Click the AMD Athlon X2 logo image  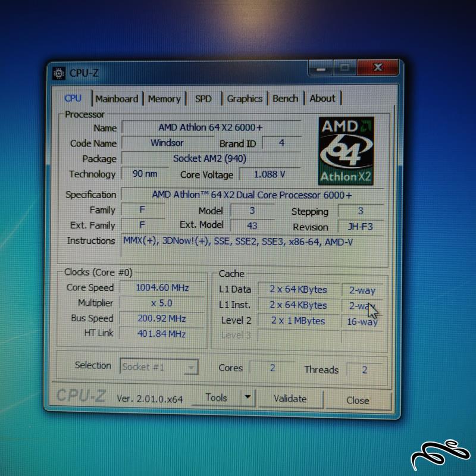[x=346, y=151]
